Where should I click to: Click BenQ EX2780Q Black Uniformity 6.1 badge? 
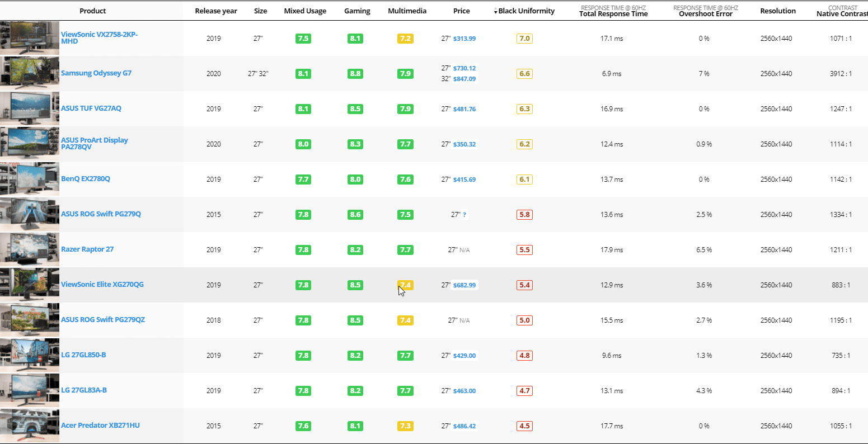524,180
